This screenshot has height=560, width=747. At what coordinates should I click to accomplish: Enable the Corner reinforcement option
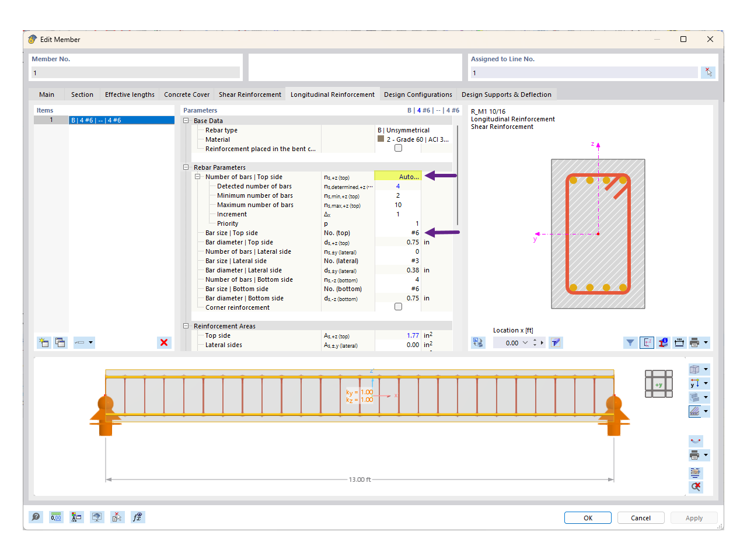tap(398, 306)
